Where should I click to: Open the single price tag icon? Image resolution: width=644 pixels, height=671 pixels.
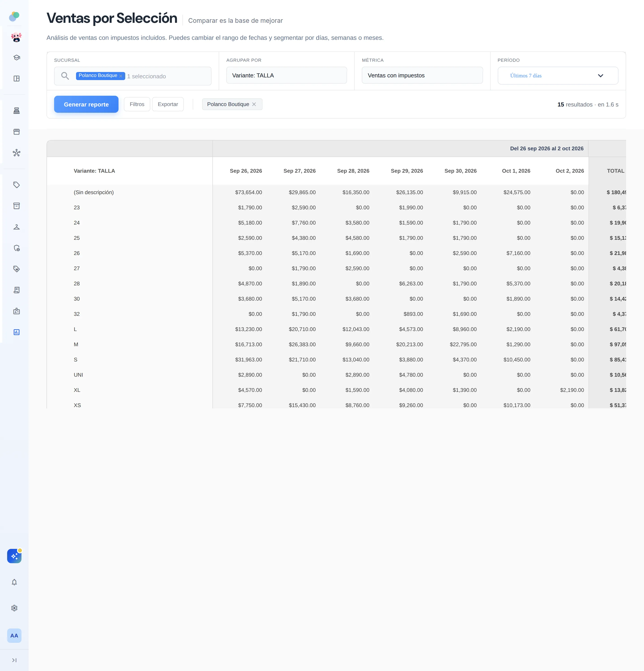coord(16,185)
